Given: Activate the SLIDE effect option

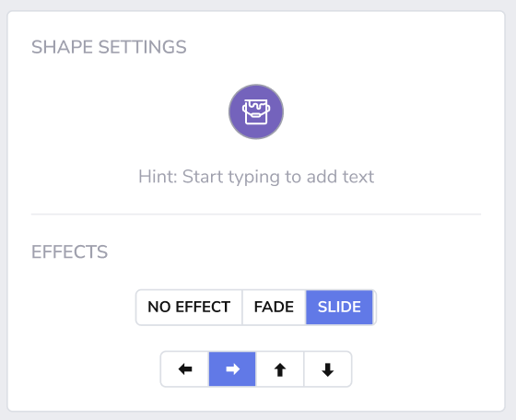Looking at the screenshot, I should coord(339,308).
